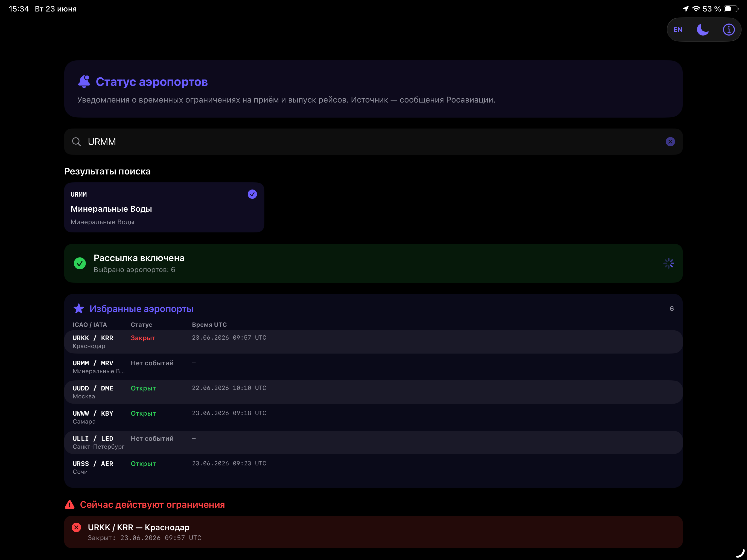747x560 pixels.
Task: Click the bell icon beside Статус аэропортов
Action: coord(84,81)
